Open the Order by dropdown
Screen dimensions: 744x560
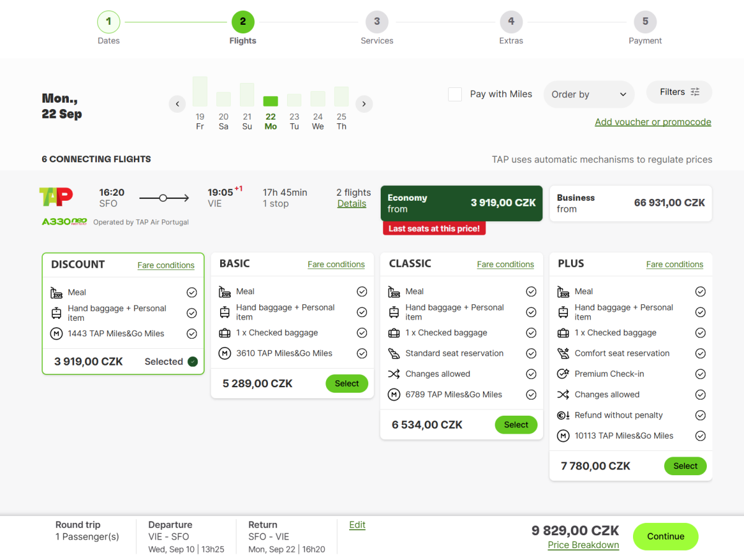pyautogui.click(x=588, y=95)
